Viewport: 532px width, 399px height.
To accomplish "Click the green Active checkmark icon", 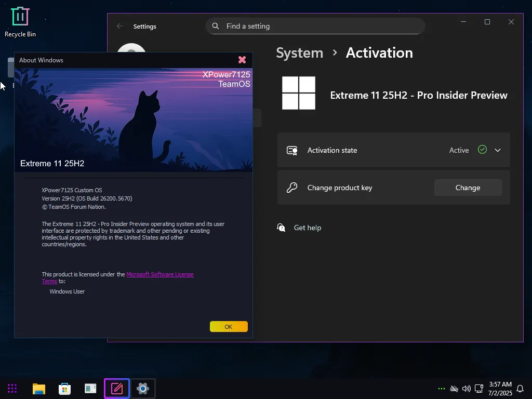I will (x=482, y=150).
